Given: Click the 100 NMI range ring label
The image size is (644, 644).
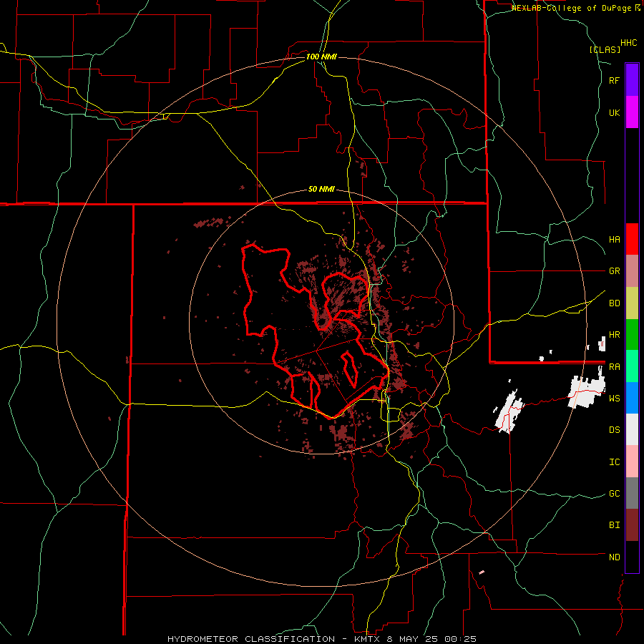Looking at the screenshot, I should click(x=321, y=57).
